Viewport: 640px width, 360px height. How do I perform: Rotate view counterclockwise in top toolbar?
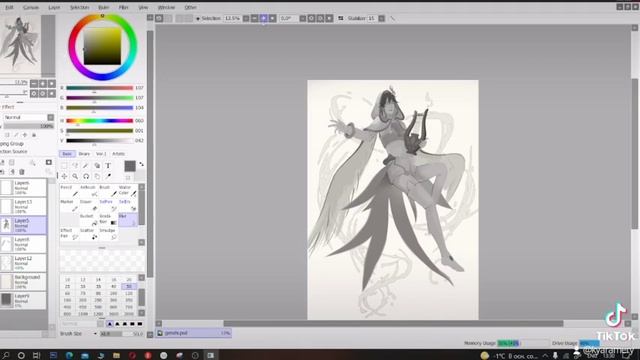[311, 18]
